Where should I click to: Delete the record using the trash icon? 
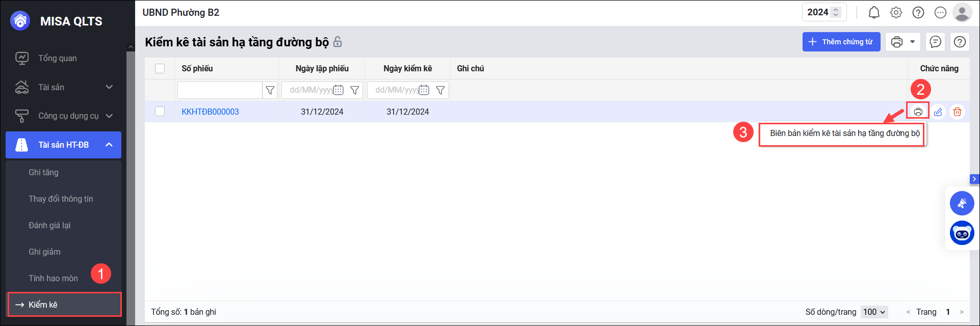957,112
